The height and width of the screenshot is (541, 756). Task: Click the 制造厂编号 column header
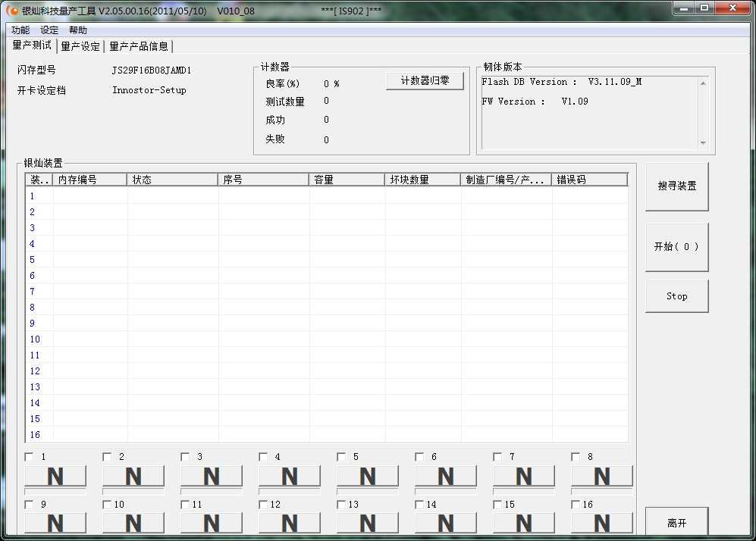(x=507, y=180)
